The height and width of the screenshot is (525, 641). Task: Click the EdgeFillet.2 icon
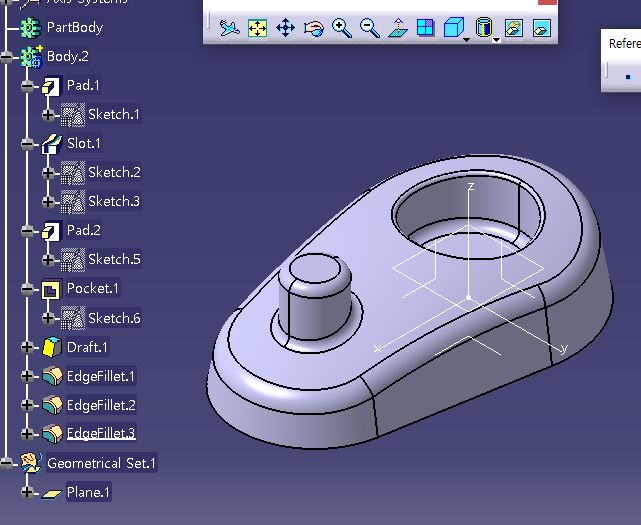(x=52, y=405)
